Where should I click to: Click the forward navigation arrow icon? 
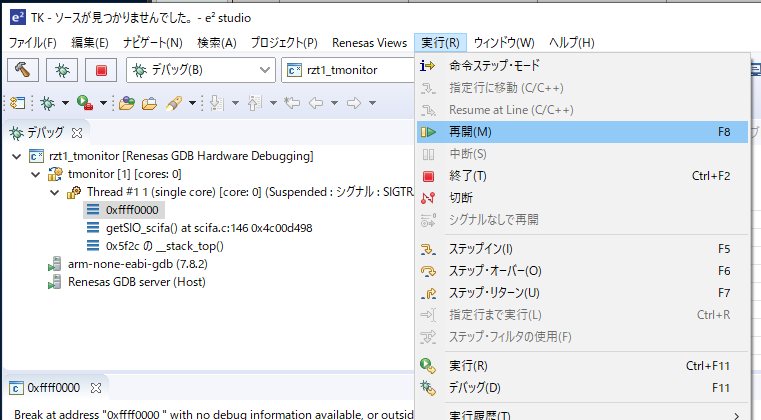click(x=354, y=103)
